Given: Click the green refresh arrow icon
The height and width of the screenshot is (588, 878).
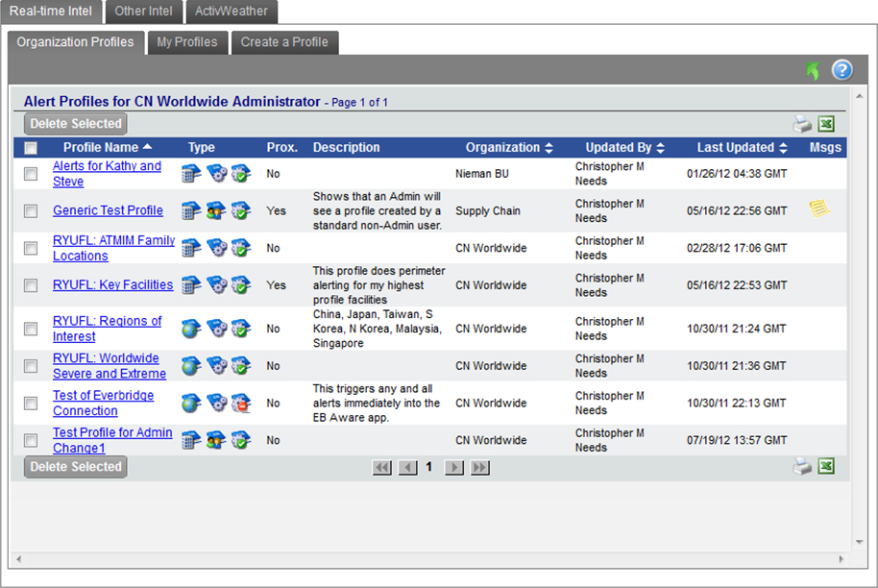Looking at the screenshot, I should pyautogui.click(x=814, y=71).
